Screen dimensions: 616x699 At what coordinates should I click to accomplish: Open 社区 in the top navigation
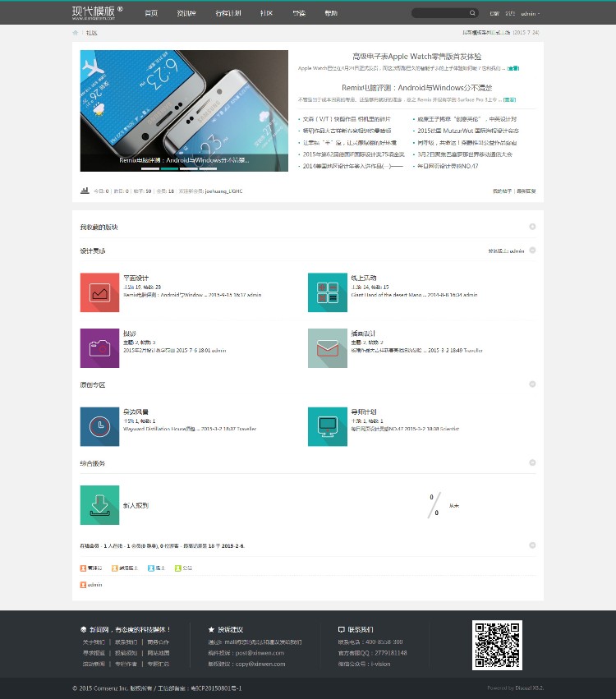[x=266, y=13]
